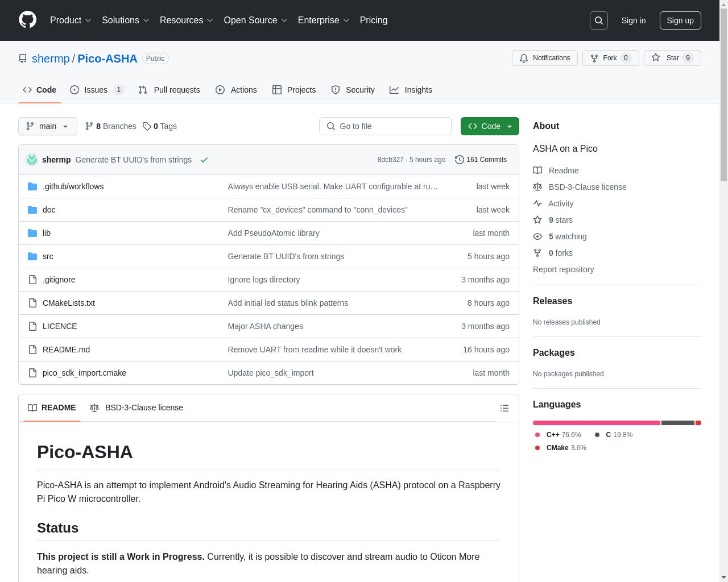Screen dimensions: 728x582
Task: Click the .github/workflows folder icon
Action: pos(32,186)
